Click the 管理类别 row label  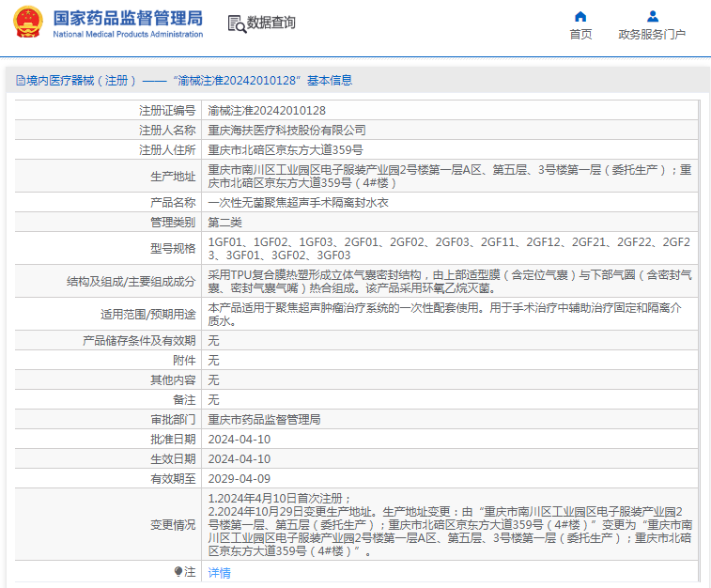point(173,222)
